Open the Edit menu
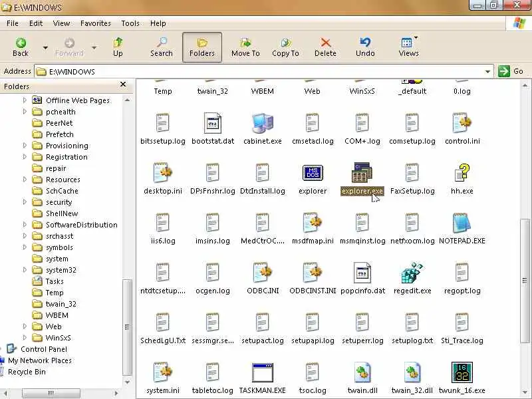 (x=36, y=23)
